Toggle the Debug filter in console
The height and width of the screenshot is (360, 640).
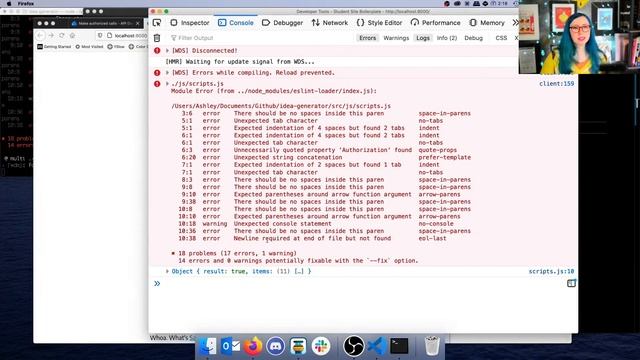[x=473, y=38]
